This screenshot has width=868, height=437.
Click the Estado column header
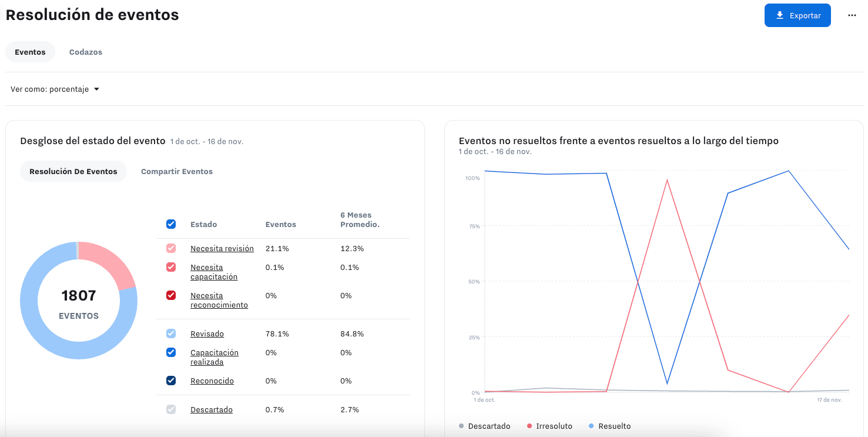pyautogui.click(x=203, y=224)
